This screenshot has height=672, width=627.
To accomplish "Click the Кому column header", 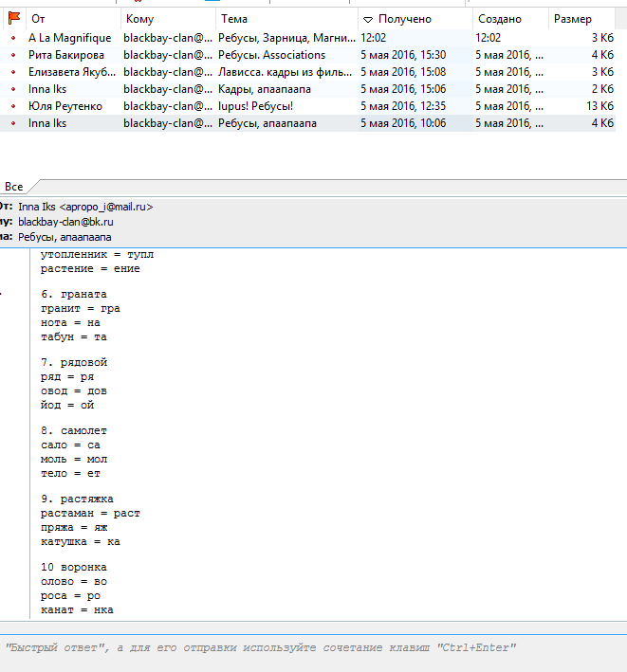I will coord(167,19).
